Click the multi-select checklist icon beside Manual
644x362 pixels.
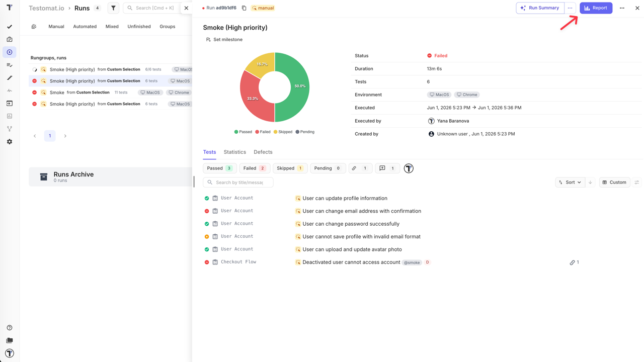coord(34,27)
